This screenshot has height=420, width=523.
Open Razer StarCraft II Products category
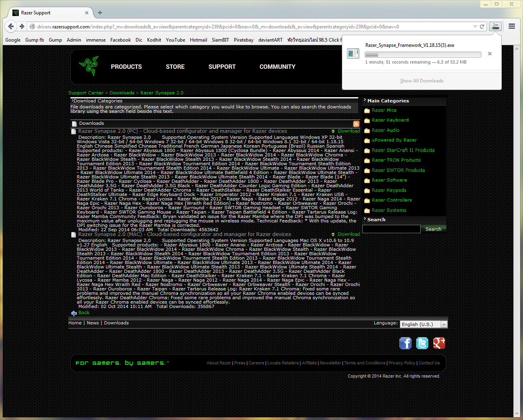click(403, 150)
